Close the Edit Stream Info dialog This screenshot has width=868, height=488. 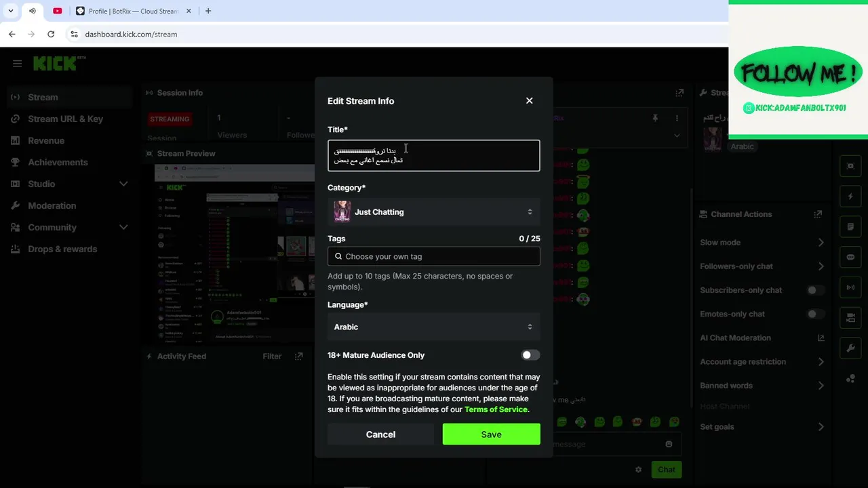tap(529, 101)
